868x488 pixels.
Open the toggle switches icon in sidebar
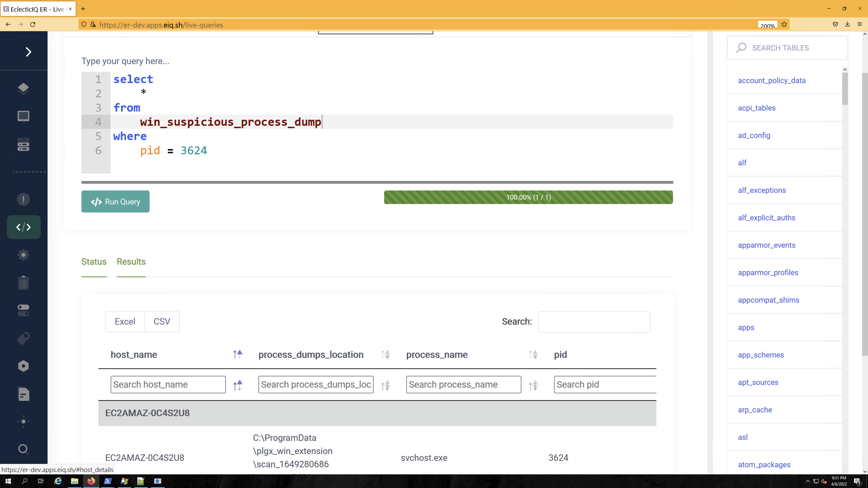[x=23, y=310]
